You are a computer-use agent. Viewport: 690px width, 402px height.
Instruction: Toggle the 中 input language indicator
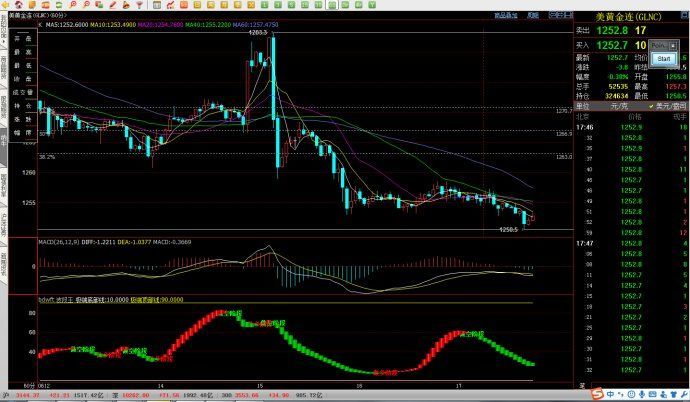[x=610, y=395]
